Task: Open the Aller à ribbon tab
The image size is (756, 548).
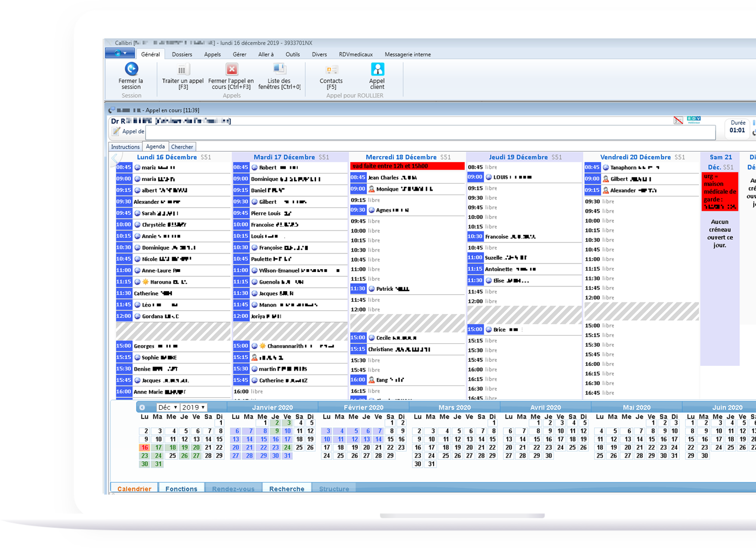Action: tap(266, 54)
